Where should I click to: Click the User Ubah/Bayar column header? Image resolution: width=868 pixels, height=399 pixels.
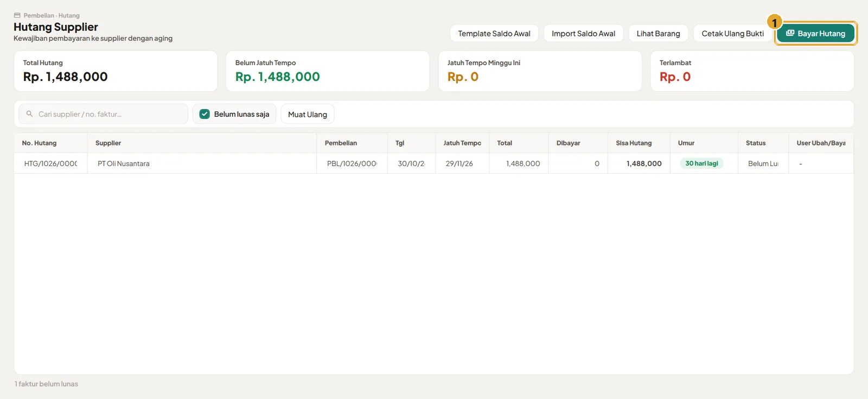[x=821, y=143]
